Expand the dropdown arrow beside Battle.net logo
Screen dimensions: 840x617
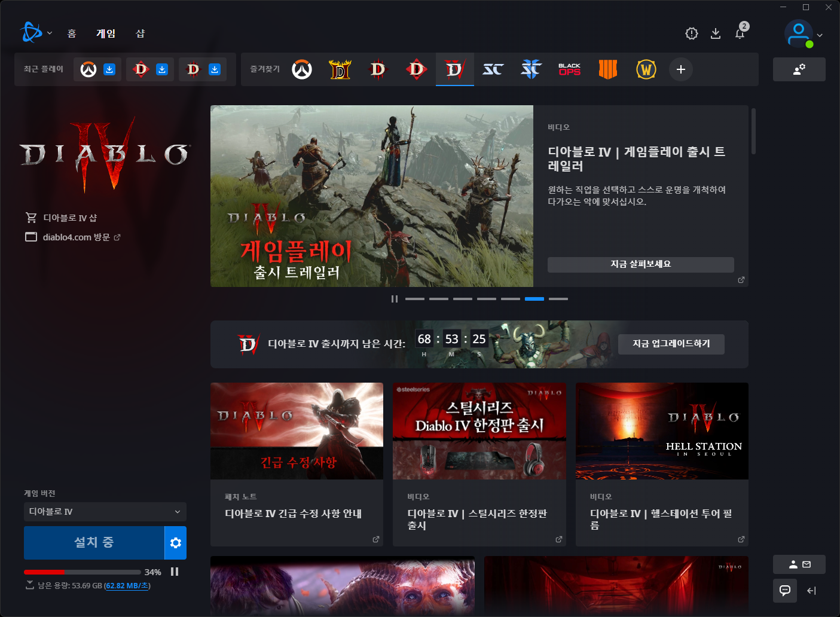tap(50, 33)
